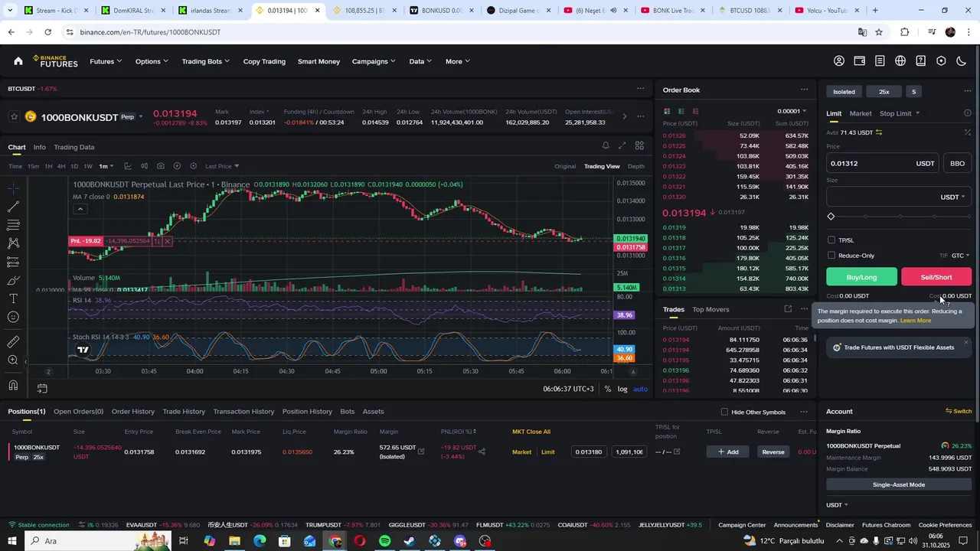The image size is (980, 551).
Task: Toggle percentage scale on chart
Action: 608,389
